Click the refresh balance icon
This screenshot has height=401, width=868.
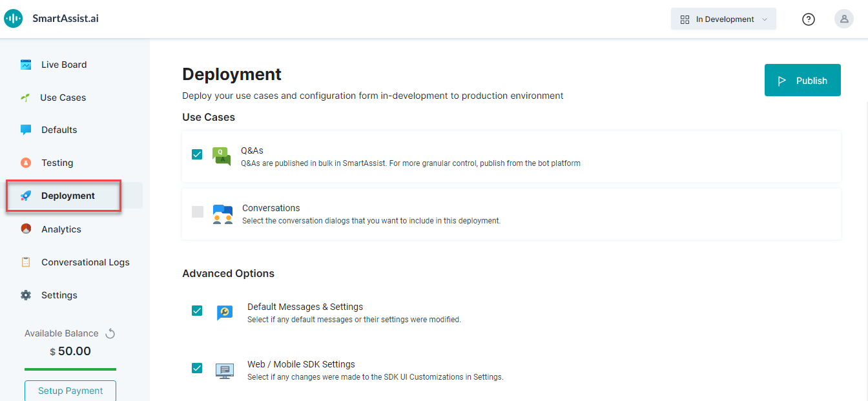(110, 333)
